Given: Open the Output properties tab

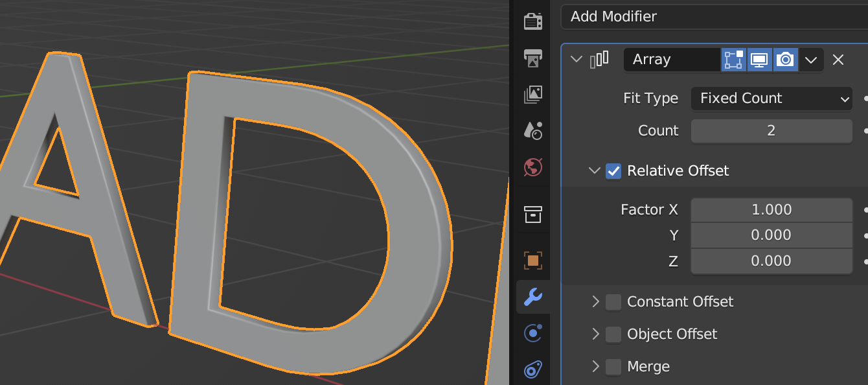Looking at the screenshot, I should pyautogui.click(x=532, y=58).
